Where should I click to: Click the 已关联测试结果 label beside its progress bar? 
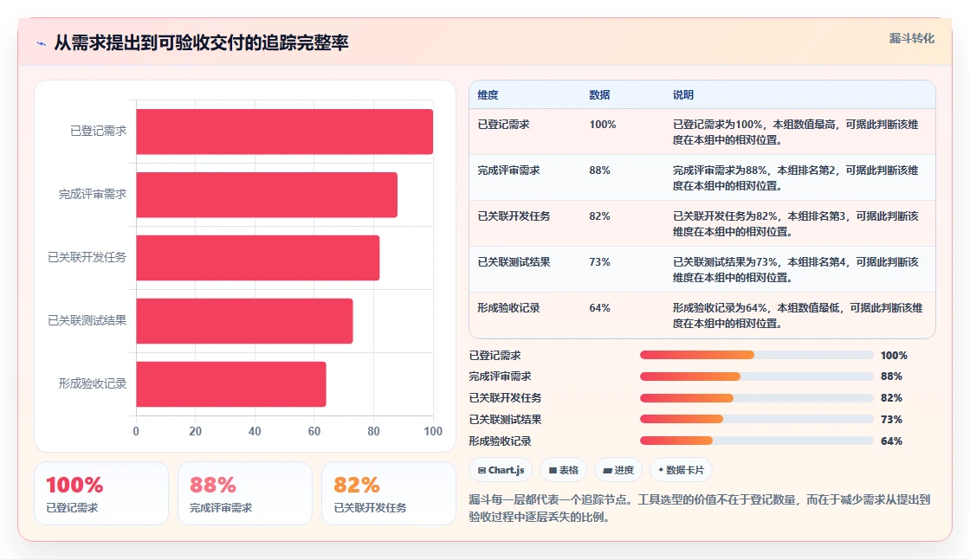point(505,419)
